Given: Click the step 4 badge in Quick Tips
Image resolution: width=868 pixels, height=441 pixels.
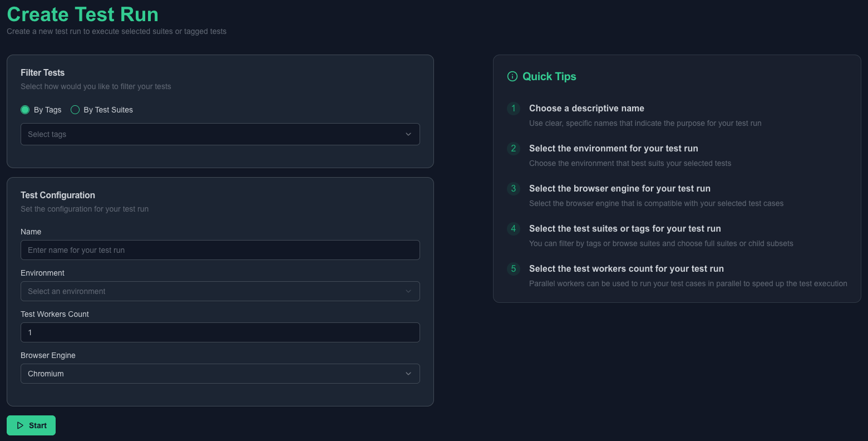Looking at the screenshot, I should (x=513, y=229).
